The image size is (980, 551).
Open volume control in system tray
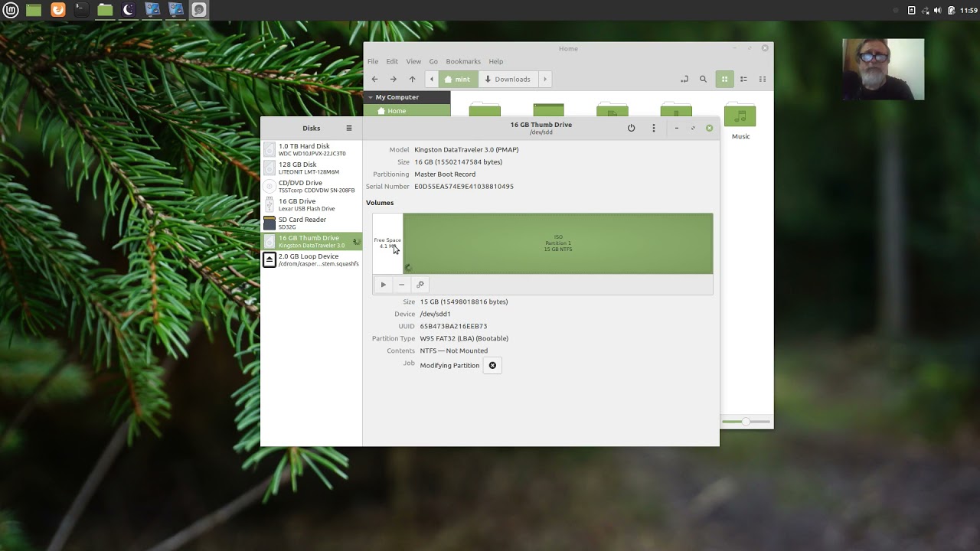point(938,10)
